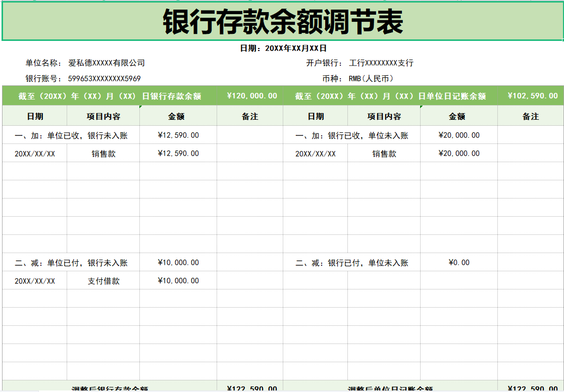This screenshot has width=564, height=392.
Task: Select the left 日期 column header
Action: 35,116
